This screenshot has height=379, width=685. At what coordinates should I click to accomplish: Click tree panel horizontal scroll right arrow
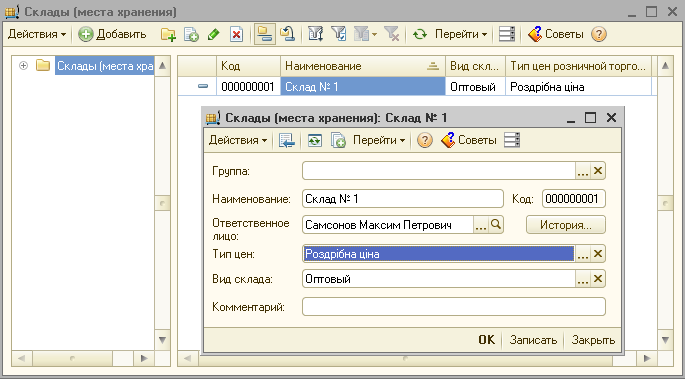tap(143, 358)
